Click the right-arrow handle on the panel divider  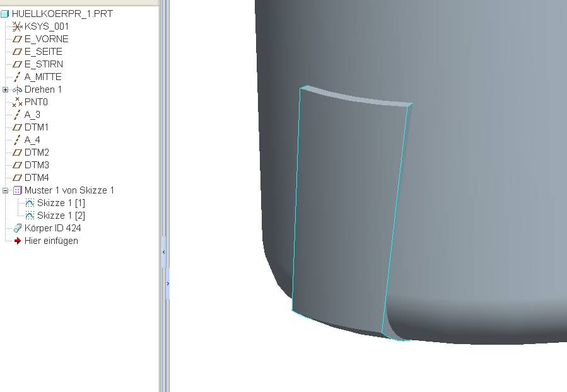168,284
